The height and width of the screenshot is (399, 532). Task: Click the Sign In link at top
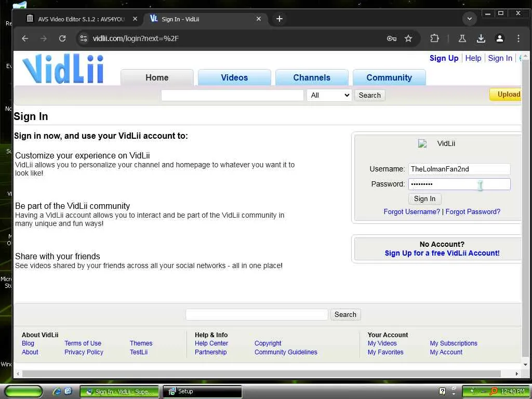click(500, 58)
